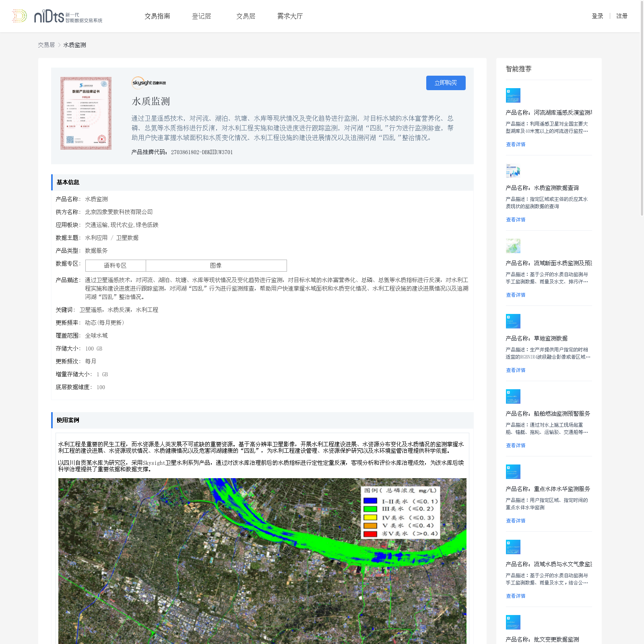Click the 注册 link
This screenshot has height=644, width=644.
coord(622,16)
